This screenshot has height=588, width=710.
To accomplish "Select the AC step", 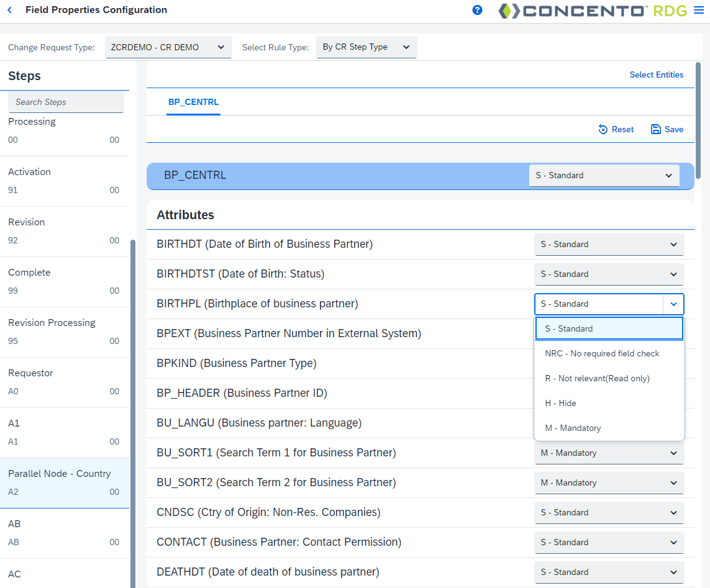I will click(x=65, y=574).
